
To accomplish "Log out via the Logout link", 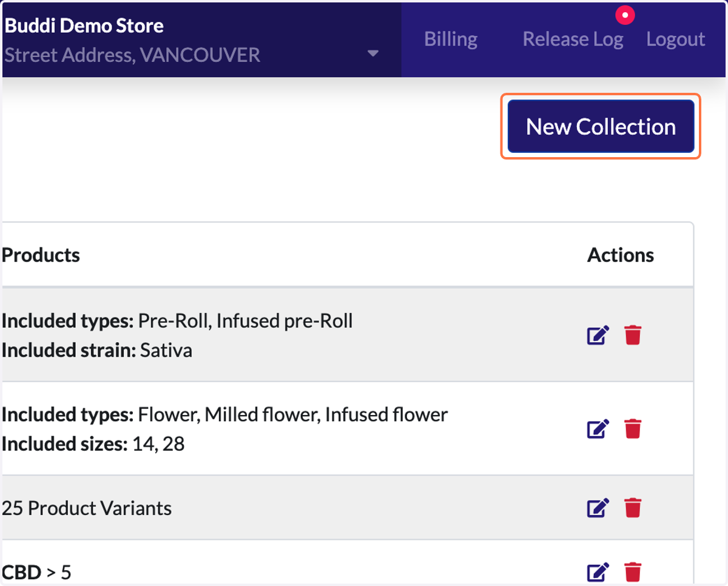I will [x=675, y=39].
